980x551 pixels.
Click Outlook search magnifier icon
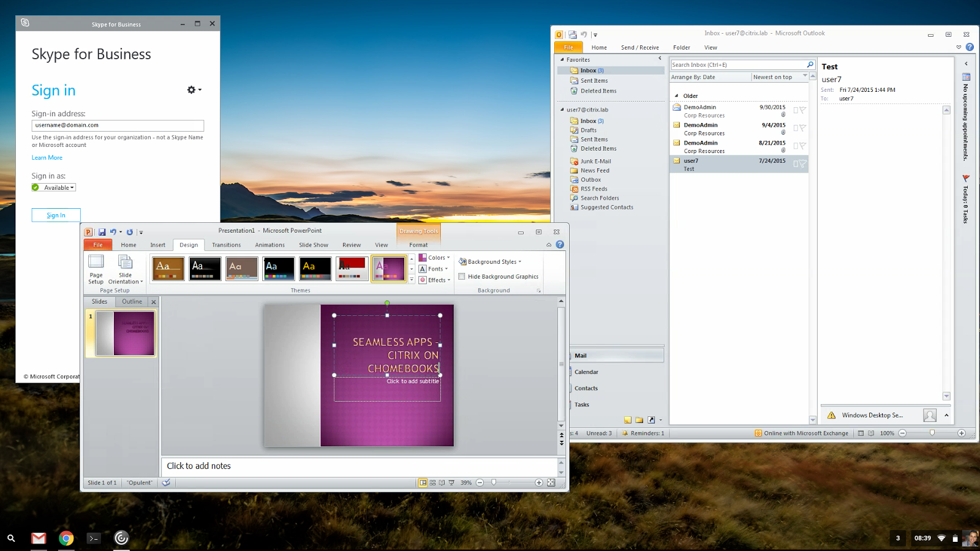[x=810, y=64]
